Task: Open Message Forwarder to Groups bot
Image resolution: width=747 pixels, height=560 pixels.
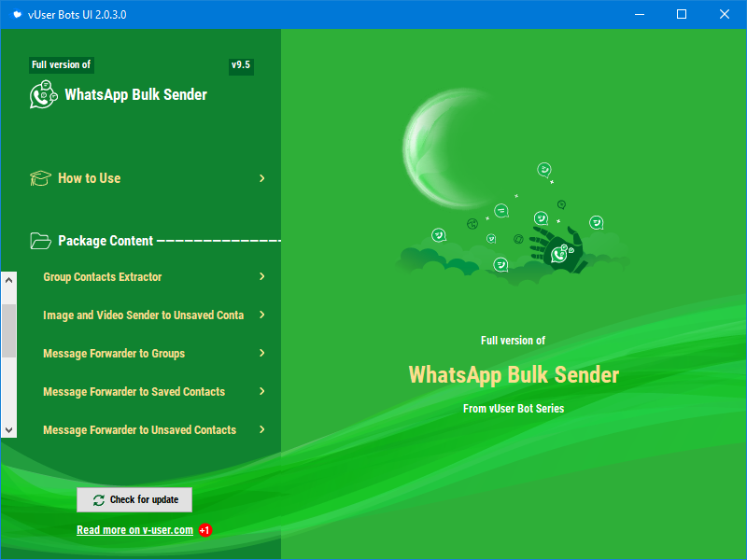Action: tap(114, 354)
